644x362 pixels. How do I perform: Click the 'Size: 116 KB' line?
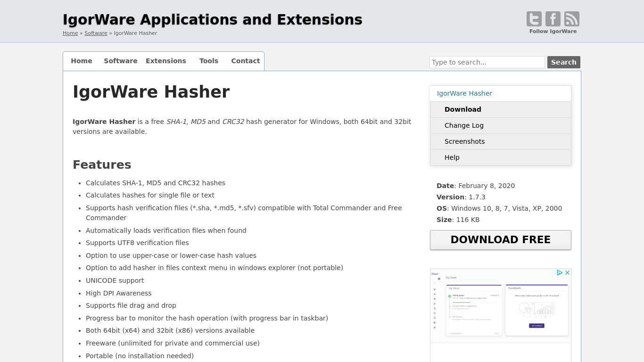458,220
